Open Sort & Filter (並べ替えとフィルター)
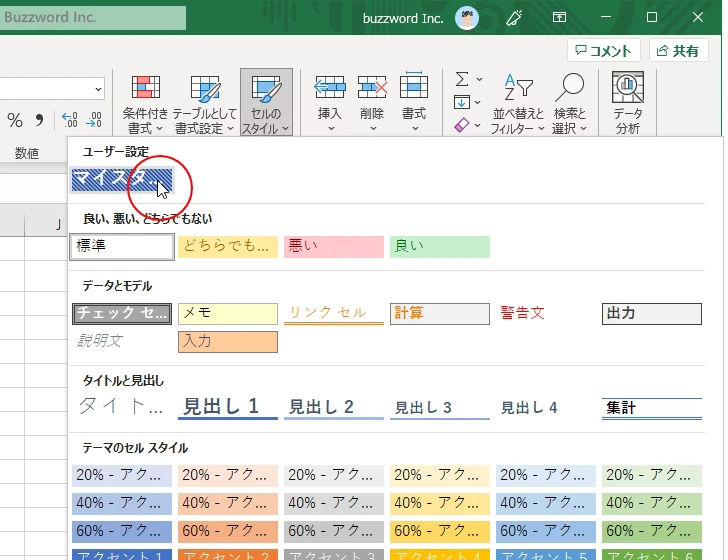The width and height of the screenshot is (728, 560). point(518,103)
